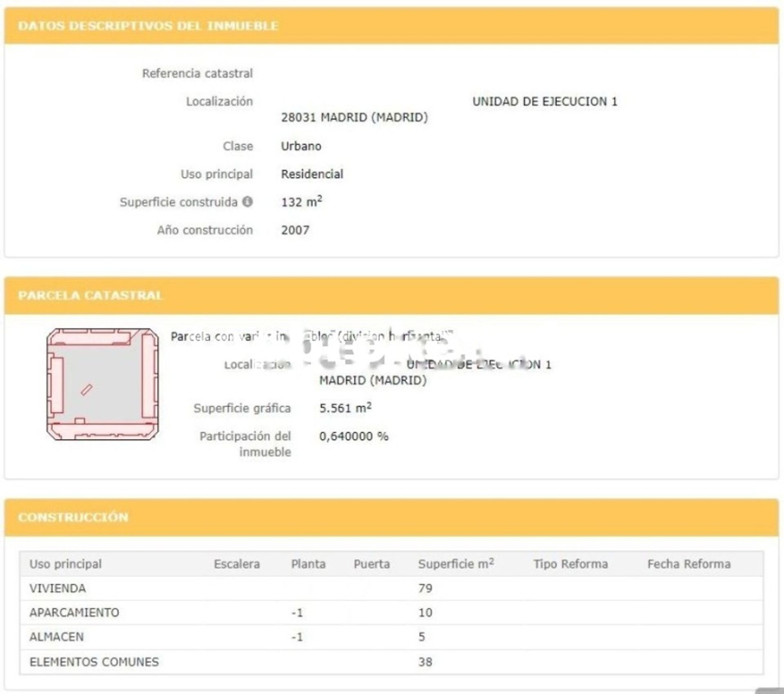Select the CONSTRUCCIÓN section header

click(x=73, y=517)
